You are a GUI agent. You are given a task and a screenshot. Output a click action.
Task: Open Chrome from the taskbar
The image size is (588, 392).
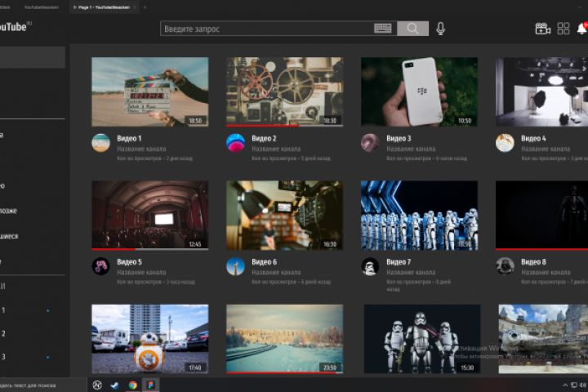pos(132,385)
